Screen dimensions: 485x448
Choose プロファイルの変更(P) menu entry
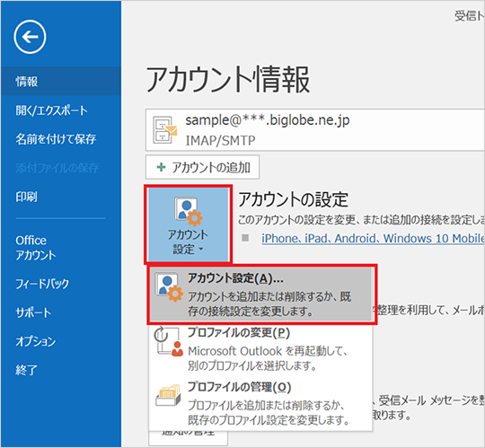click(260, 349)
